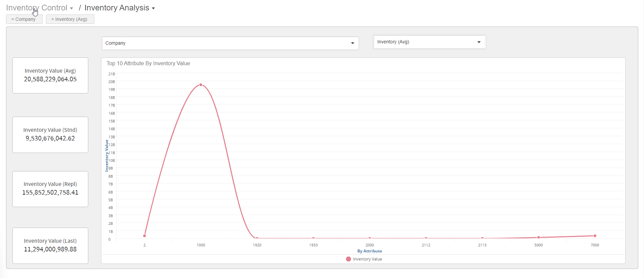Click the y-axis tick label '21B'
644x278 pixels.
111,74
